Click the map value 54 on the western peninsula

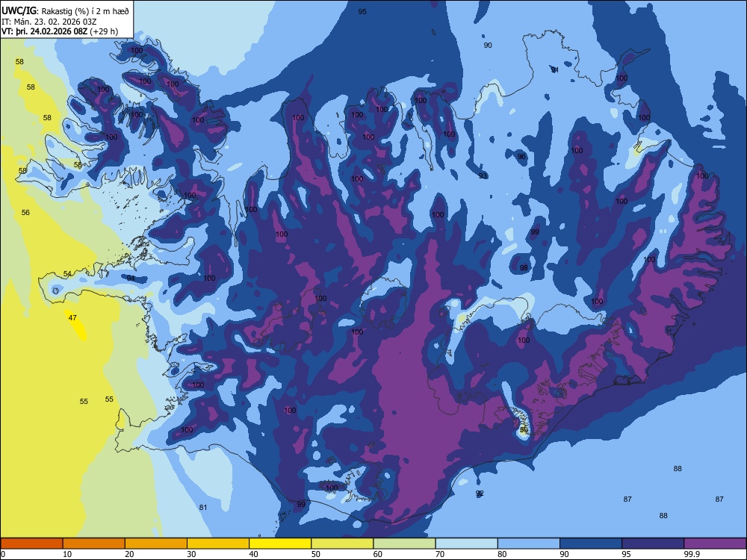[x=67, y=274]
